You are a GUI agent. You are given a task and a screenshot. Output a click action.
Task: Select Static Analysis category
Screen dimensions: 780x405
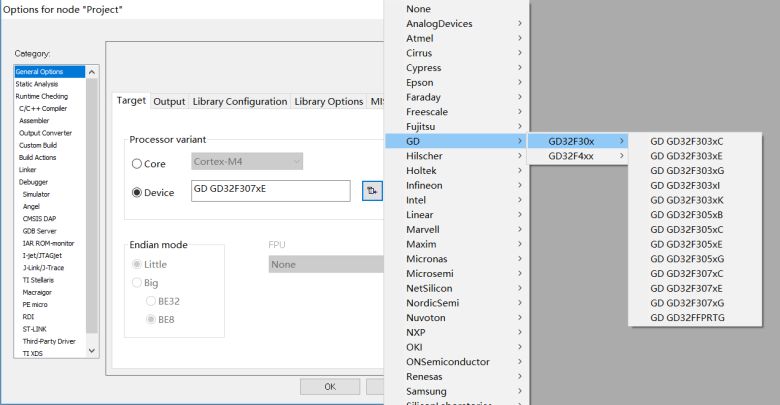(x=49, y=84)
